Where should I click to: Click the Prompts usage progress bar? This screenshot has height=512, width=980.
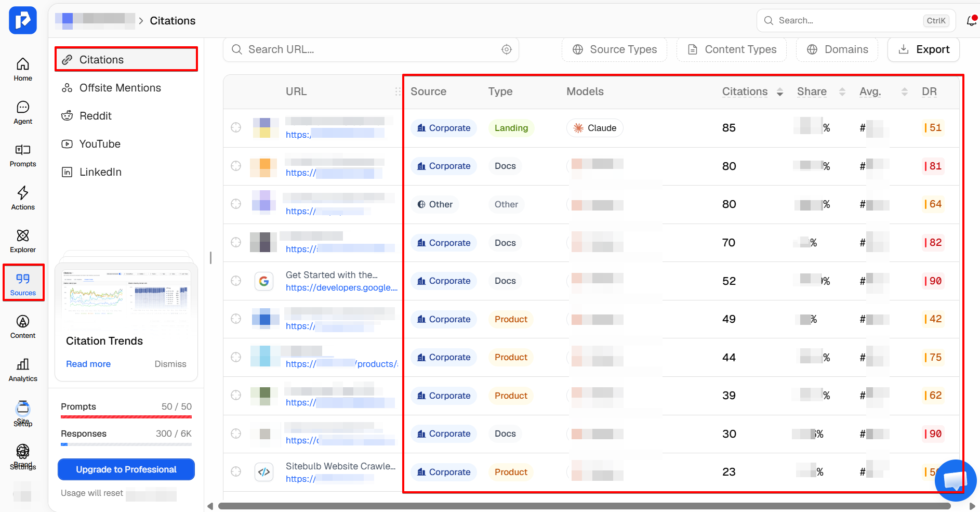click(126, 417)
